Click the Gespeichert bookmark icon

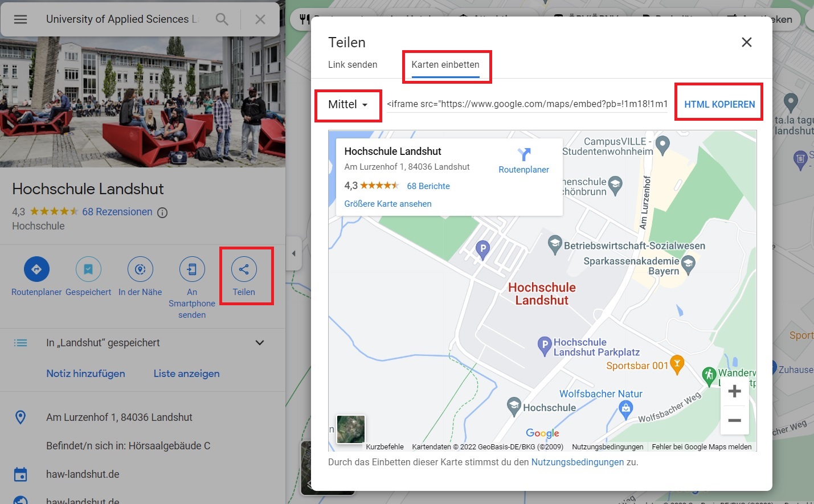[x=88, y=269]
